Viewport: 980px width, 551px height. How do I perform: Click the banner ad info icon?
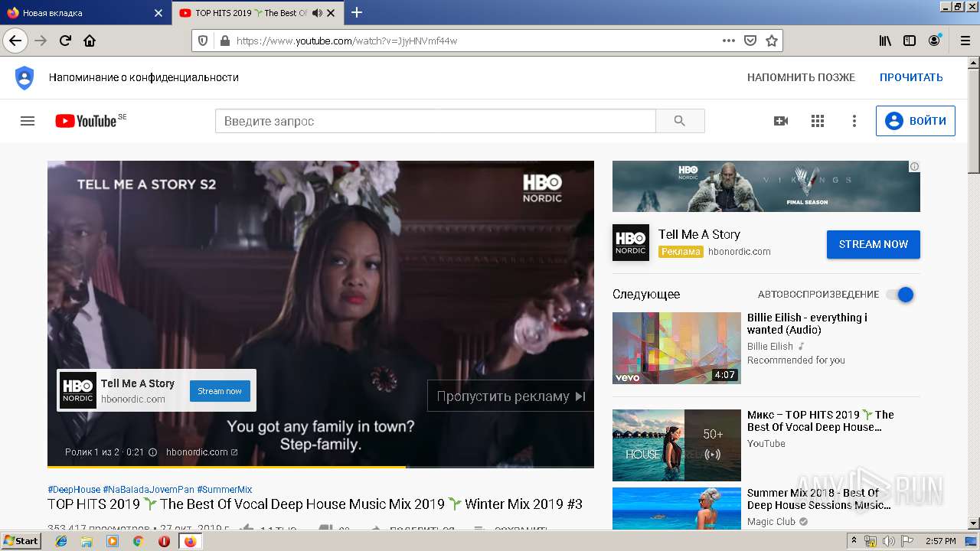pyautogui.click(x=914, y=166)
